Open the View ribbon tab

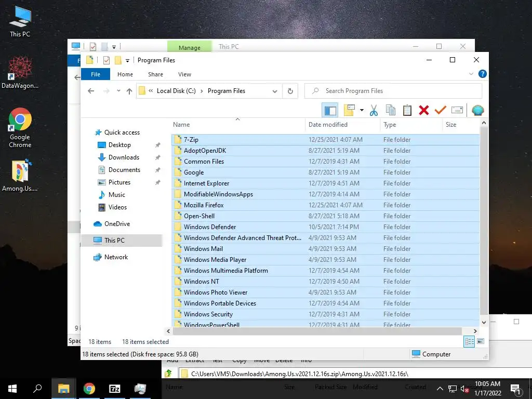pos(184,74)
